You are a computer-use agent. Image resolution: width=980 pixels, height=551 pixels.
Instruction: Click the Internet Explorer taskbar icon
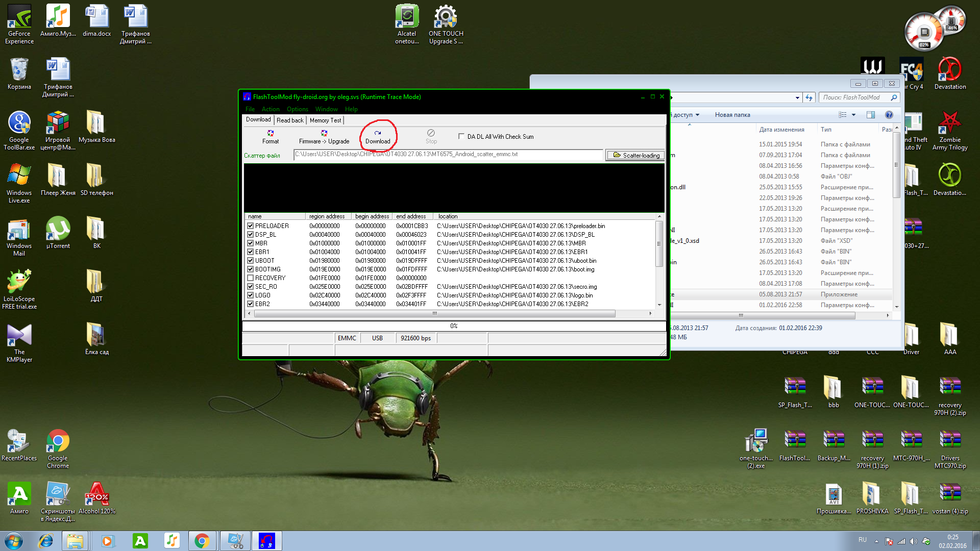[x=46, y=541]
